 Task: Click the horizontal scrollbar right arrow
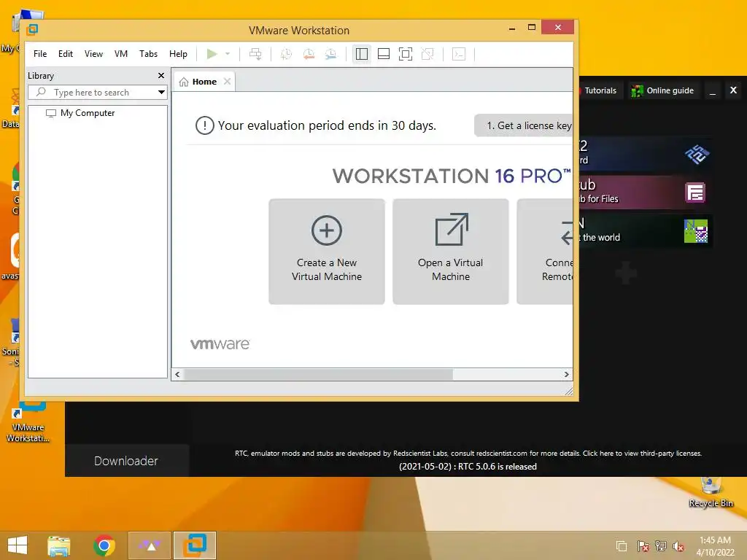pyautogui.click(x=566, y=374)
